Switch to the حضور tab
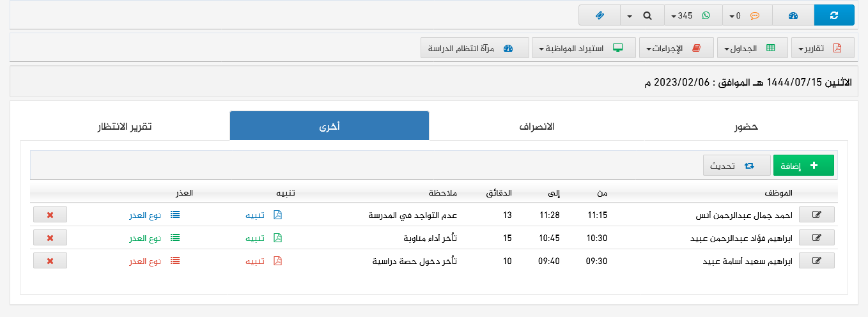 (x=745, y=126)
